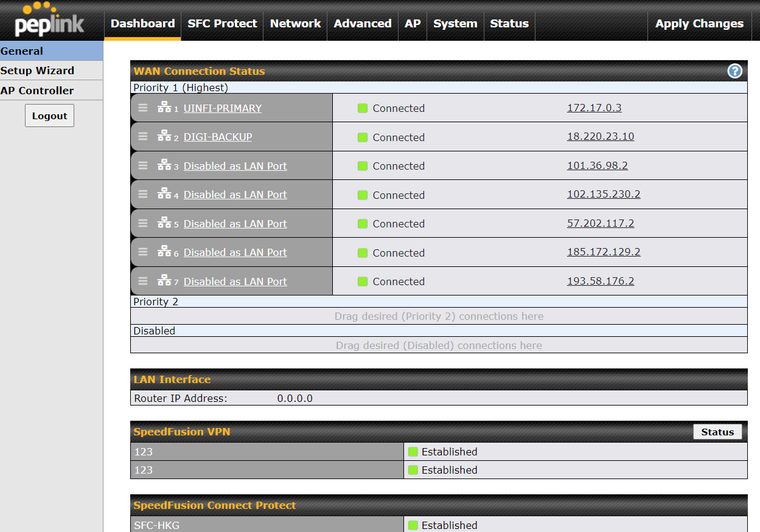The height and width of the screenshot is (532, 760).
Task: Click the Peplink logo
Action: click(49, 20)
